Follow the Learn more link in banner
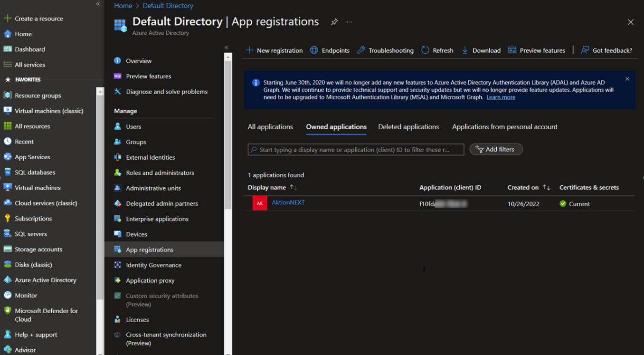 pyautogui.click(x=501, y=97)
